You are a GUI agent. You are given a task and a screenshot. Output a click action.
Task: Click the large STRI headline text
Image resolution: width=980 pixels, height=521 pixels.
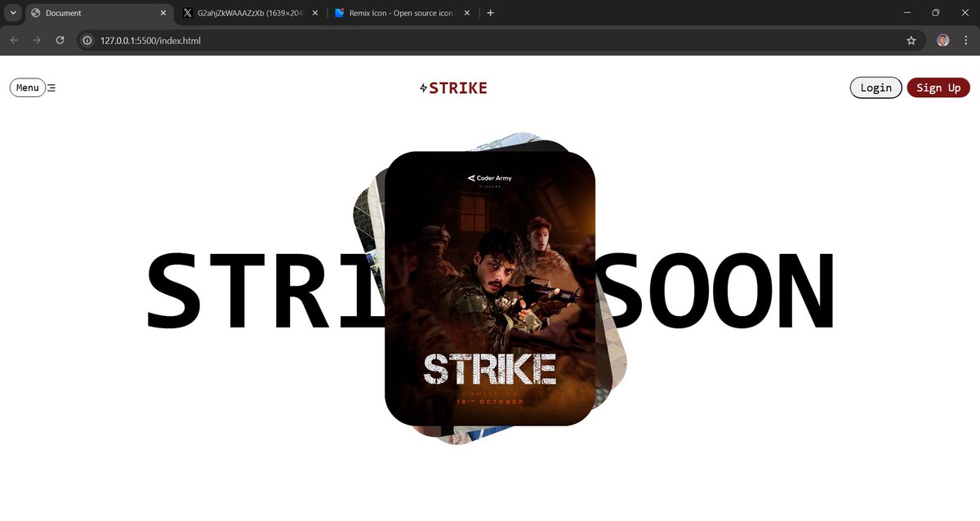point(266,292)
